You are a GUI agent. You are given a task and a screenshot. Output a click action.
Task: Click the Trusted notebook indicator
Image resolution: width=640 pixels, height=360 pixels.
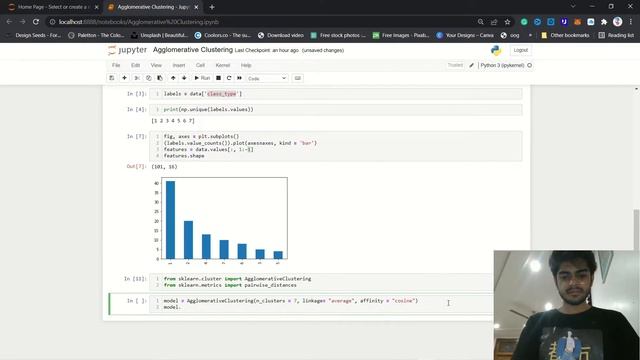[x=455, y=65]
